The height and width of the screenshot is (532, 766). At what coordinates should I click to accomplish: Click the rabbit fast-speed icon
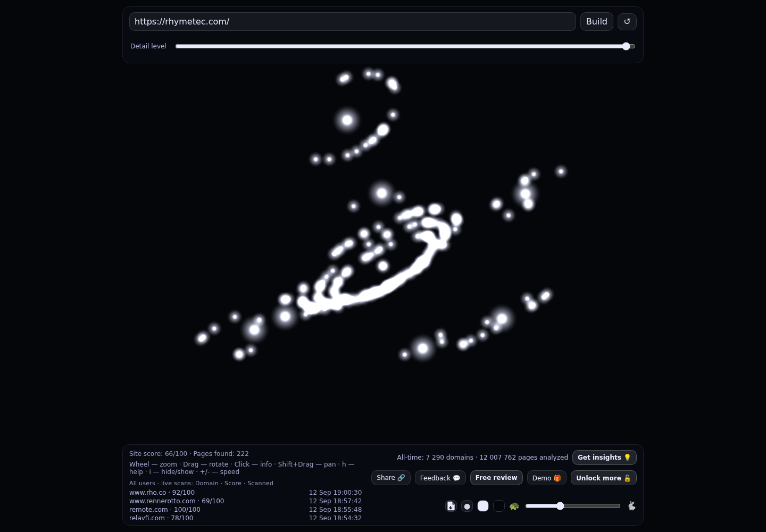(x=631, y=506)
